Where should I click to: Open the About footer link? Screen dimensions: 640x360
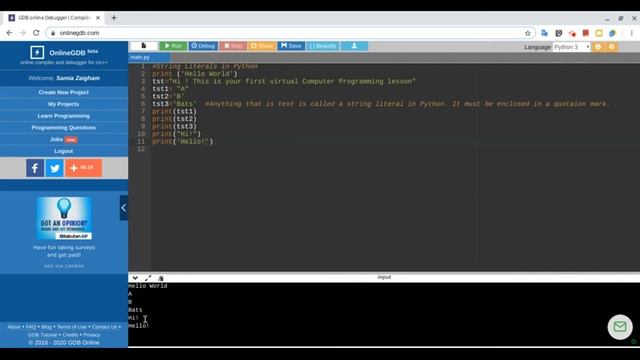(13, 327)
